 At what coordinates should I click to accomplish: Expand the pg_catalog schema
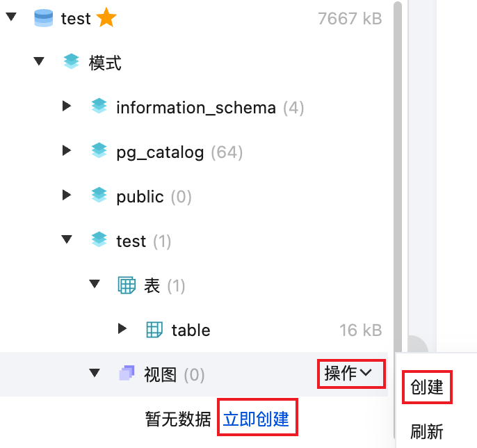click(67, 152)
